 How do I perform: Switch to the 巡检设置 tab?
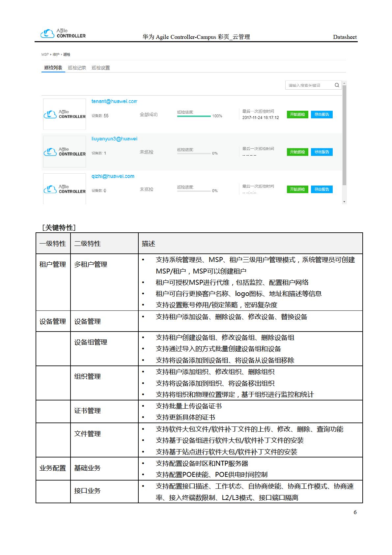click(100, 68)
